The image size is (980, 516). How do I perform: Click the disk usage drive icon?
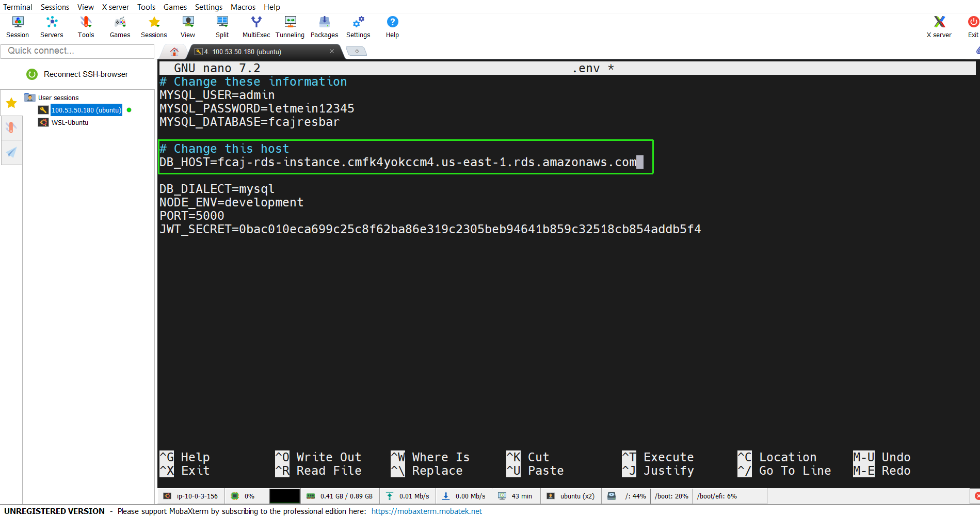(612, 496)
